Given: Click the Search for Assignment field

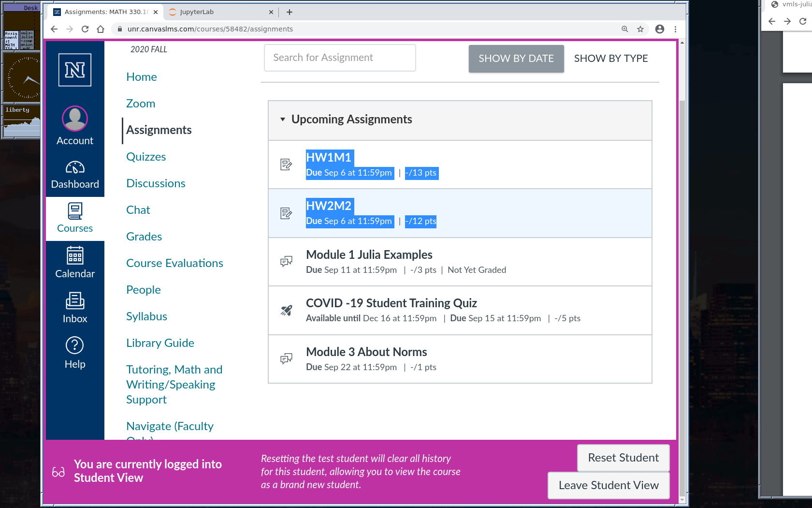Looking at the screenshot, I should [x=340, y=58].
